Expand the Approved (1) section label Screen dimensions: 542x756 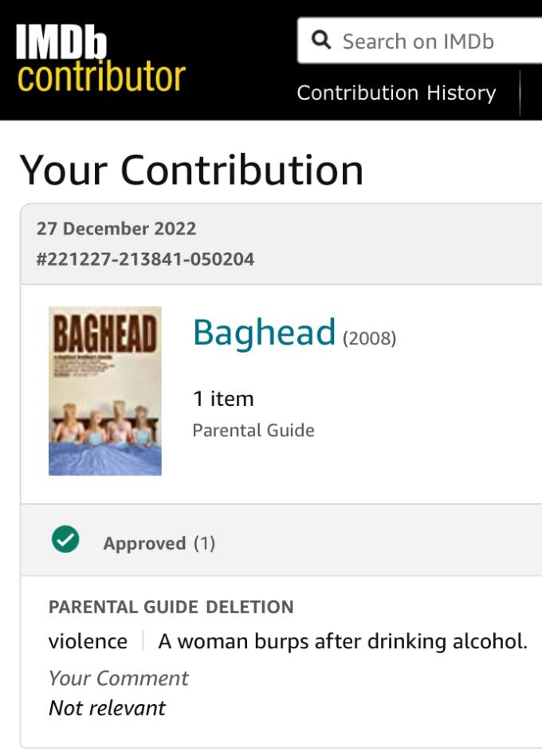click(x=159, y=543)
